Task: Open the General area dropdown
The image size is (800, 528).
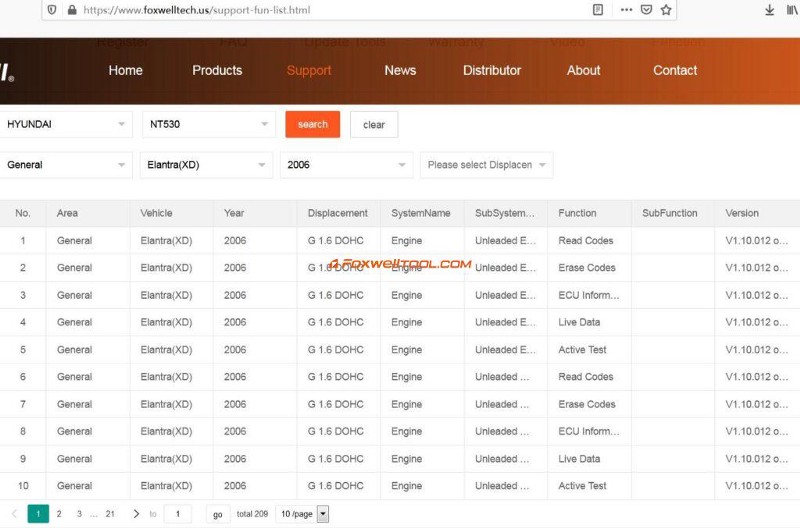Action: (x=66, y=165)
